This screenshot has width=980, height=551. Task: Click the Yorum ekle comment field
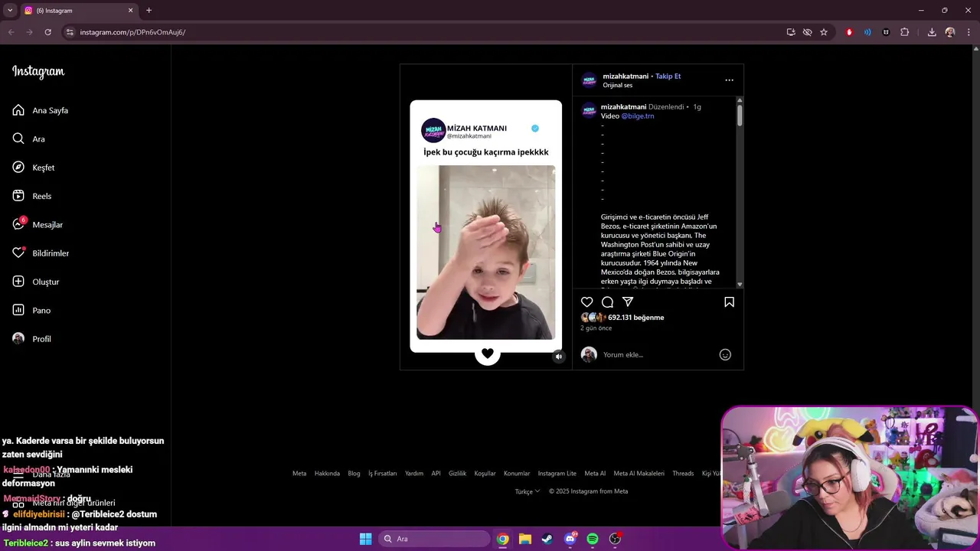click(x=658, y=354)
